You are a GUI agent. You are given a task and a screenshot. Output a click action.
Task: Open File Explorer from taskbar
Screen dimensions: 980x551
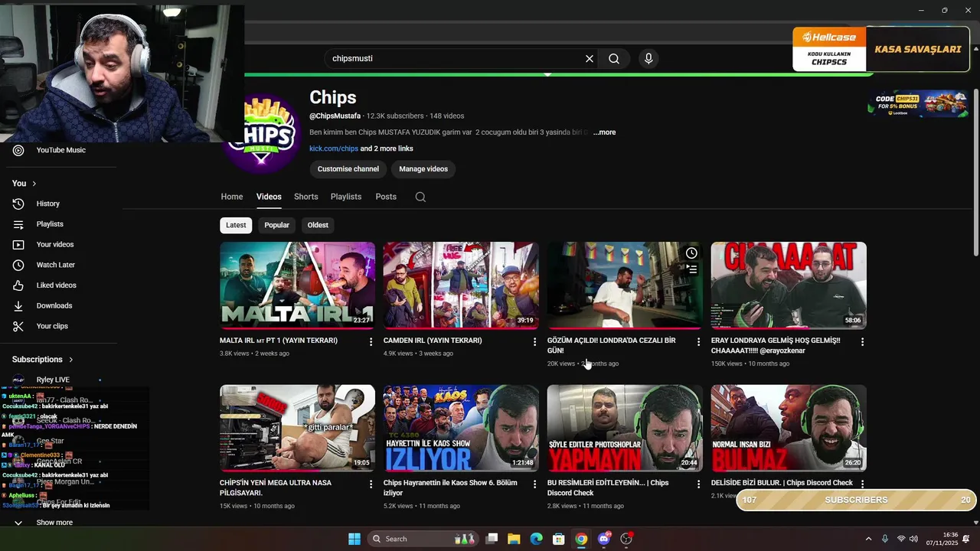coord(514,539)
